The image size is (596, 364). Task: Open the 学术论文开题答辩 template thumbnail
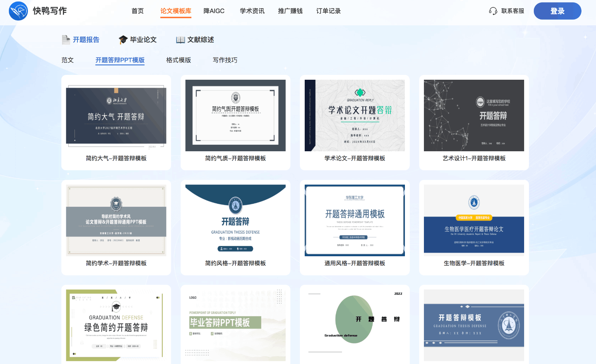click(355, 115)
